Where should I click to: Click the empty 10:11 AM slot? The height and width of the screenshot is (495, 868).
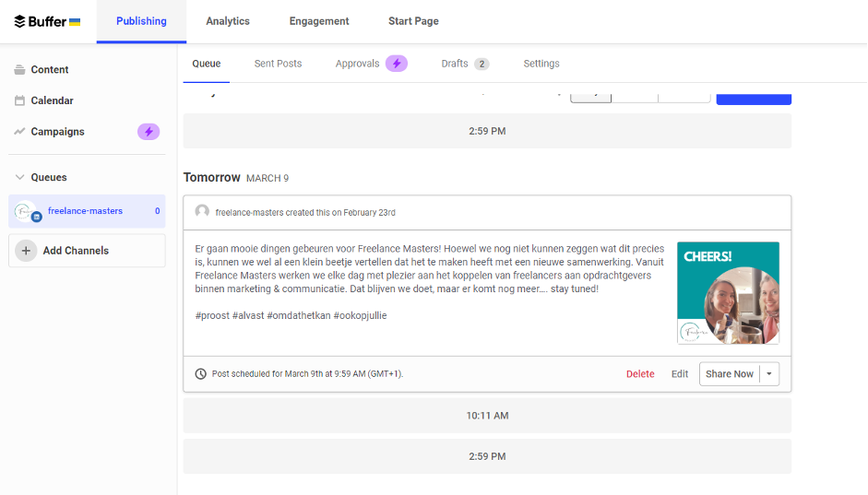pyautogui.click(x=487, y=416)
